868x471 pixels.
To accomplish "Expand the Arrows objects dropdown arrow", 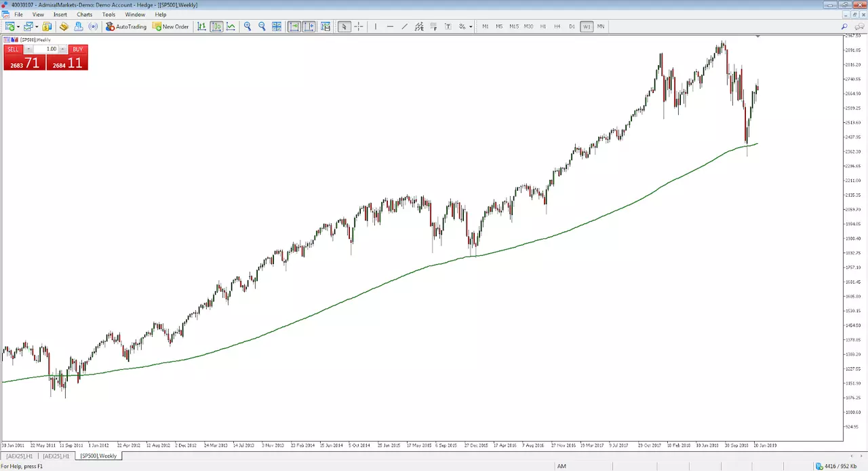I will pos(471,26).
